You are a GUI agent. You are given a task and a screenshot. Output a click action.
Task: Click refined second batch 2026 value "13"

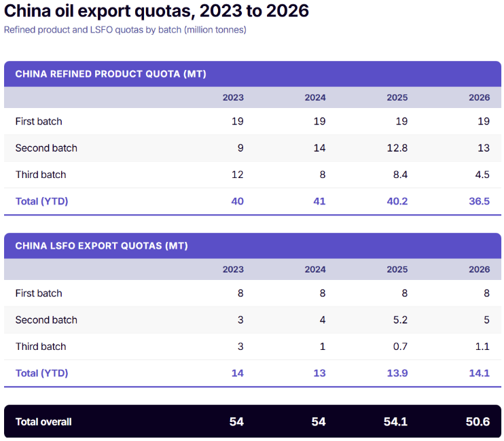pos(484,148)
